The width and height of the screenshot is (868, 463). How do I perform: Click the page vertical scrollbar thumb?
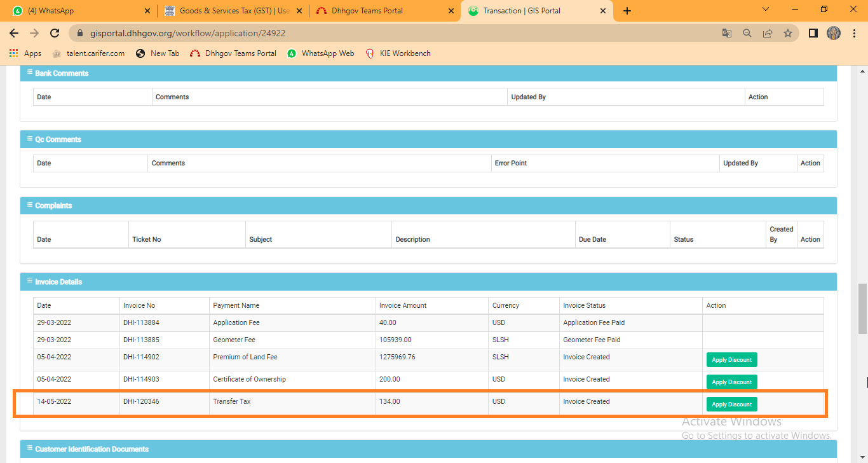[862, 308]
